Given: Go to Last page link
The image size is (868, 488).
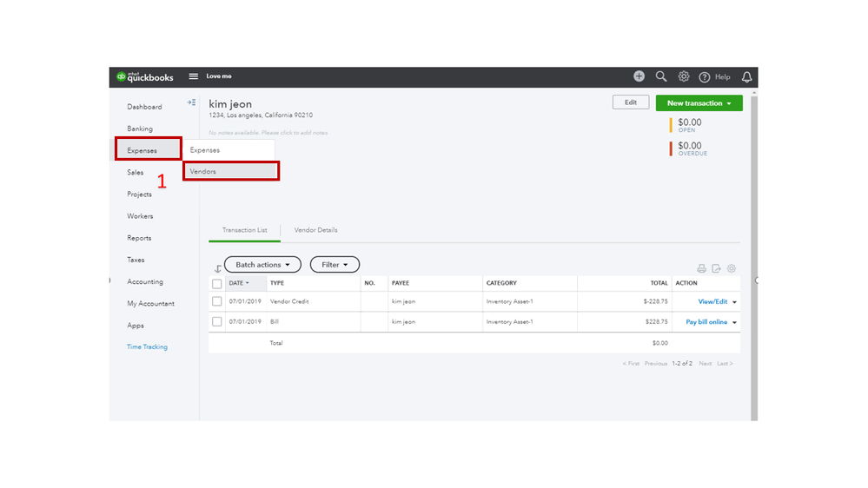Looking at the screenshot, I should [x=725, y=364].
